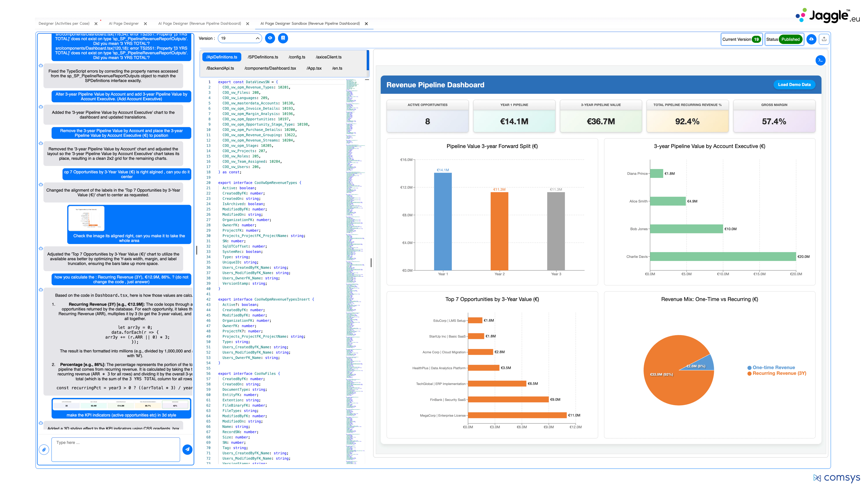Select Designer (Activities per Case) tab
The width and height of the screenshot is (868, 488).
click(x=64, y=24)
